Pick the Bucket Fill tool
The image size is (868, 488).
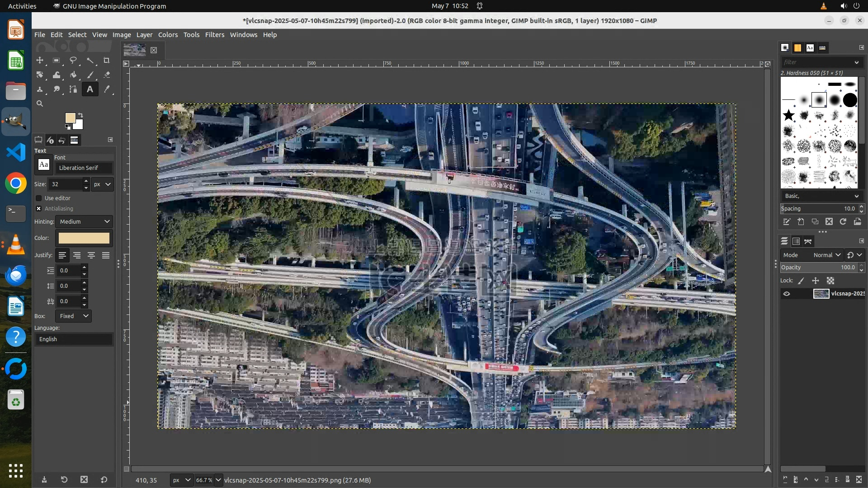click(x=73, y=75)
